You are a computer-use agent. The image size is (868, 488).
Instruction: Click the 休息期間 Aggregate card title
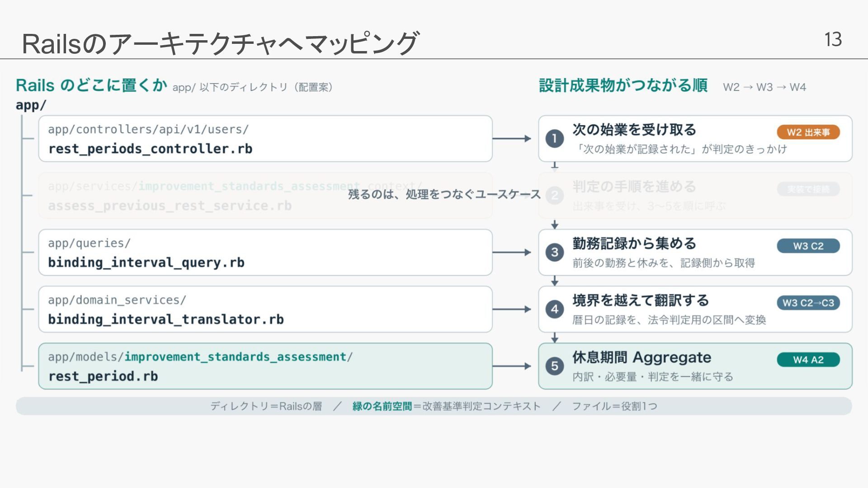point(642,357)
